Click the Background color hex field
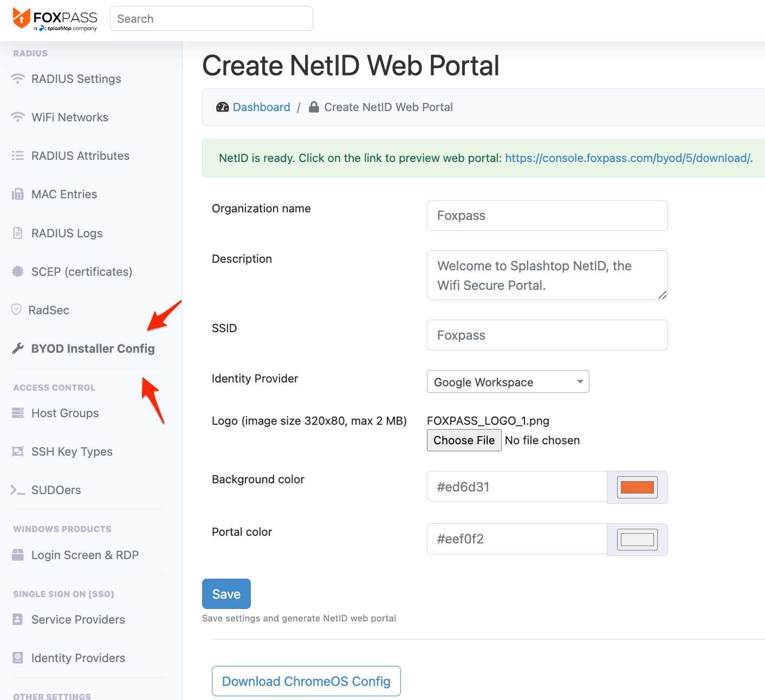The width and height of the screenshot is (765, 700). (x=517, y=487)
